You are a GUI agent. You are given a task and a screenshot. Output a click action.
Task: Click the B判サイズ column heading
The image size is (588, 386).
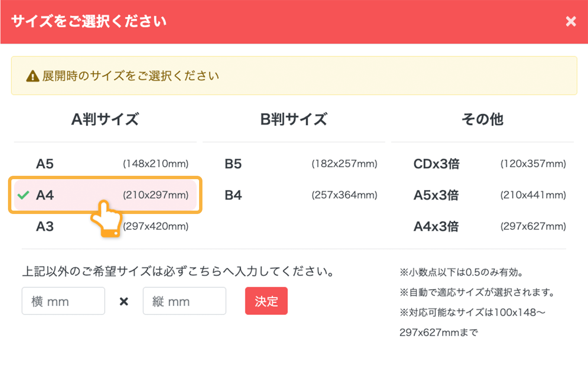(x=294, y=120)
